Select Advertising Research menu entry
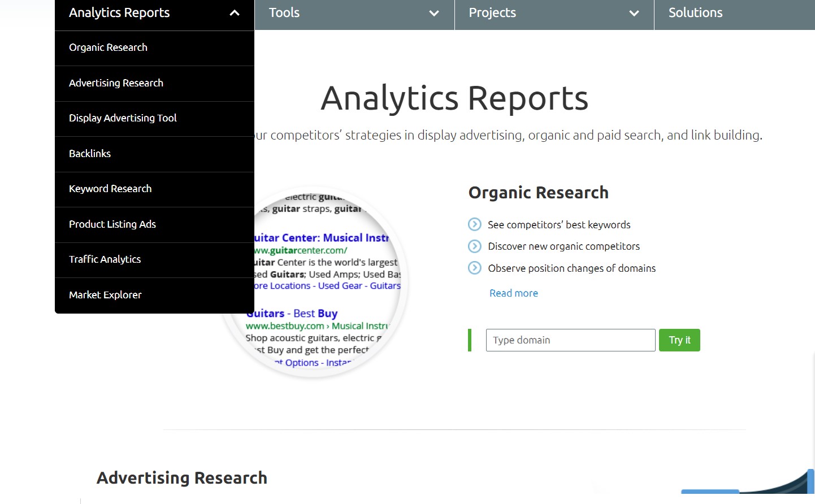Viewport: 815px width, 504px height. pos(154,84)
